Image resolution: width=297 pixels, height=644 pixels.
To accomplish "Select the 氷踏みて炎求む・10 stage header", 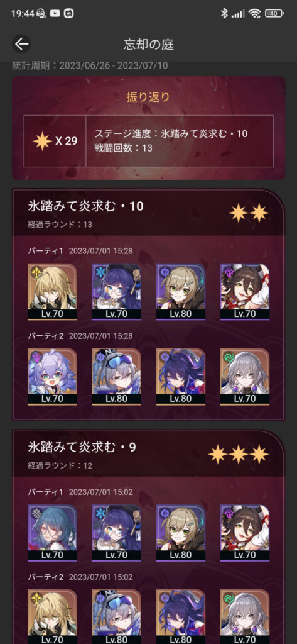I will coord(86,206).
